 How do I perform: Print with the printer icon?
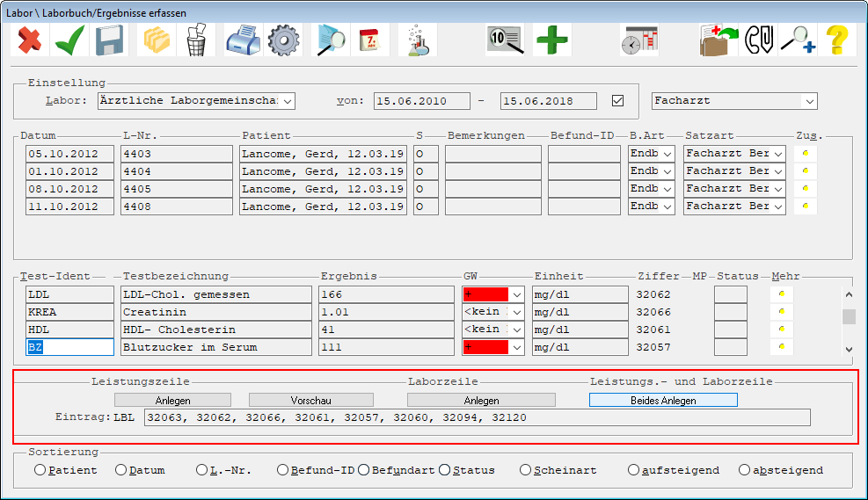click(244, 40)
